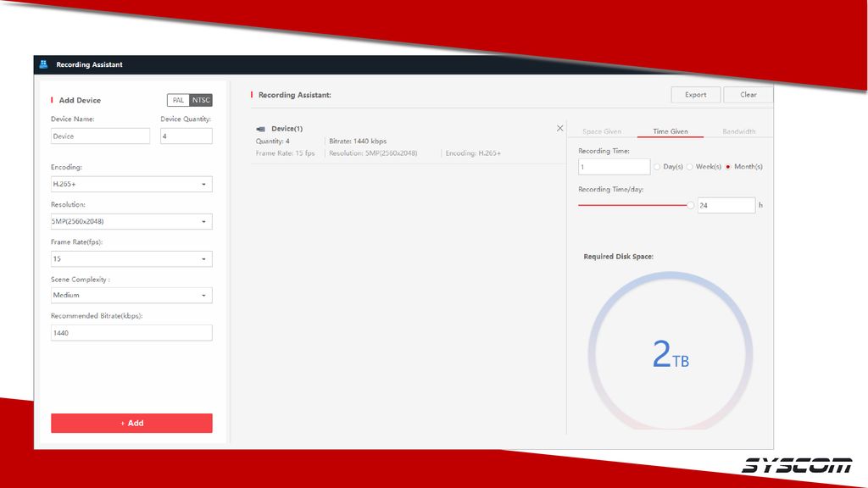Switch to the Space Given tab

[x=602, y=131]
